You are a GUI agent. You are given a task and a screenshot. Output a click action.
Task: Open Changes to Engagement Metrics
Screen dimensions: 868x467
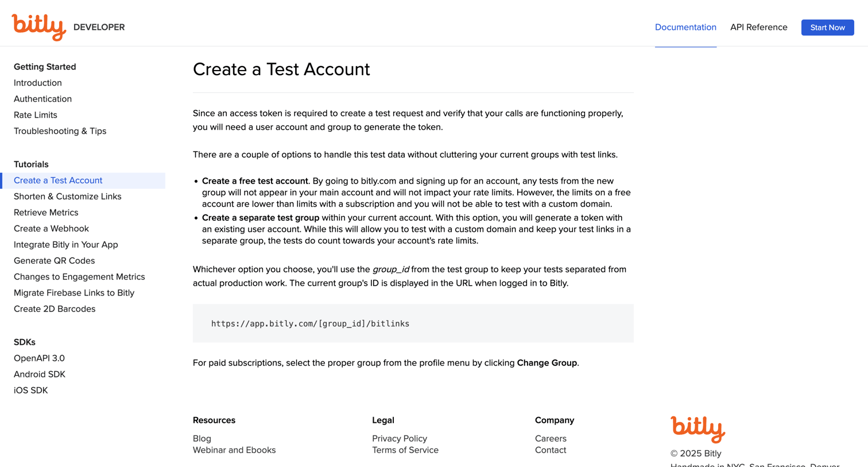(x=79, y=277)
